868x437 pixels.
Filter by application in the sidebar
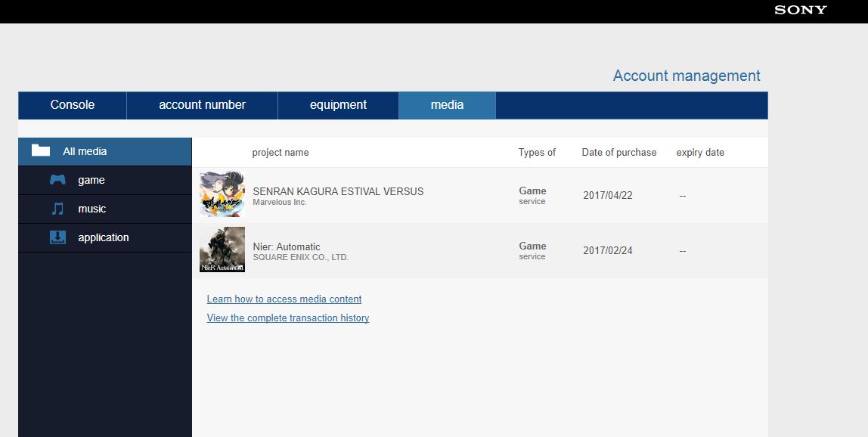[105, 238]
